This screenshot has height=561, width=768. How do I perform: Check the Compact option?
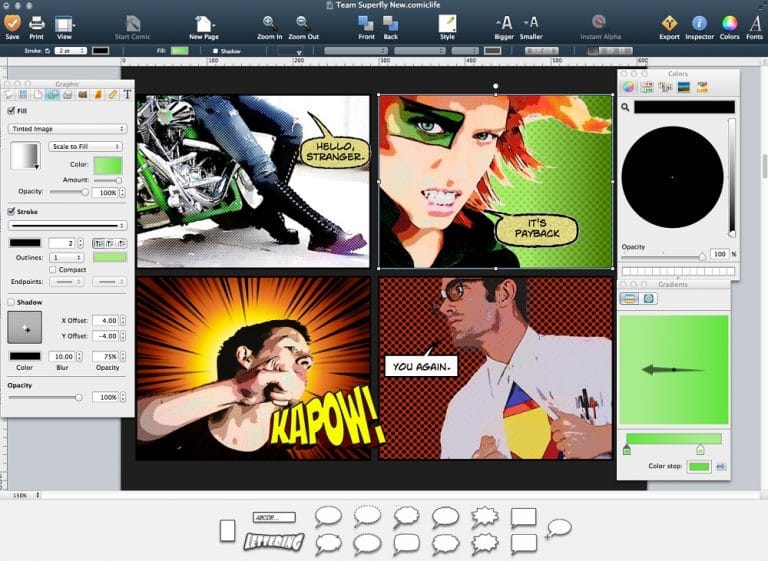click(52, 269)
